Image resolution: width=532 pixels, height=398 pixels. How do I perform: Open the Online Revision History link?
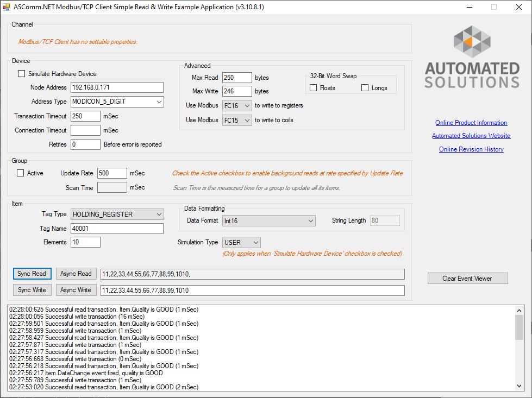(471, 149)
